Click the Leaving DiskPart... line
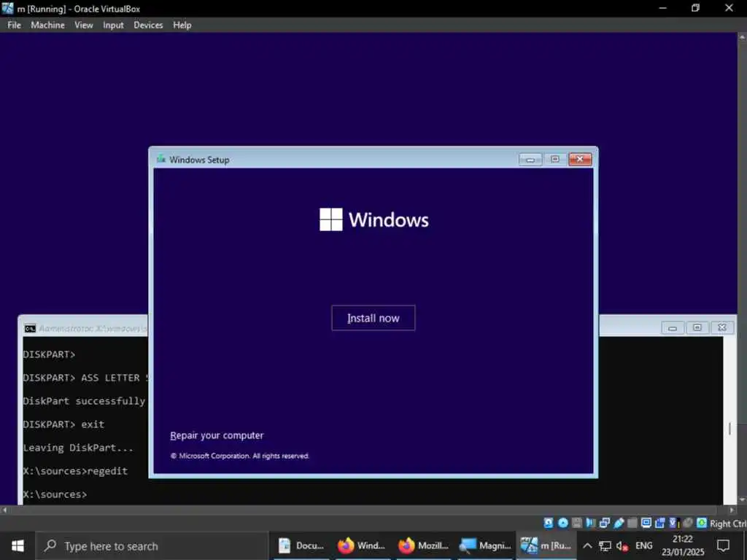Screen dimensions: 747x560 click(x=78, y=448)
